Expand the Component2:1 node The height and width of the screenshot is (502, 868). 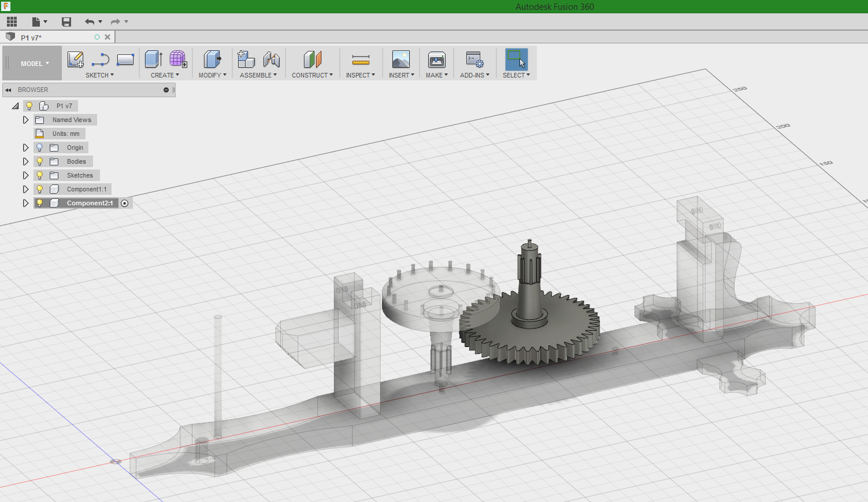click(25, 203)
